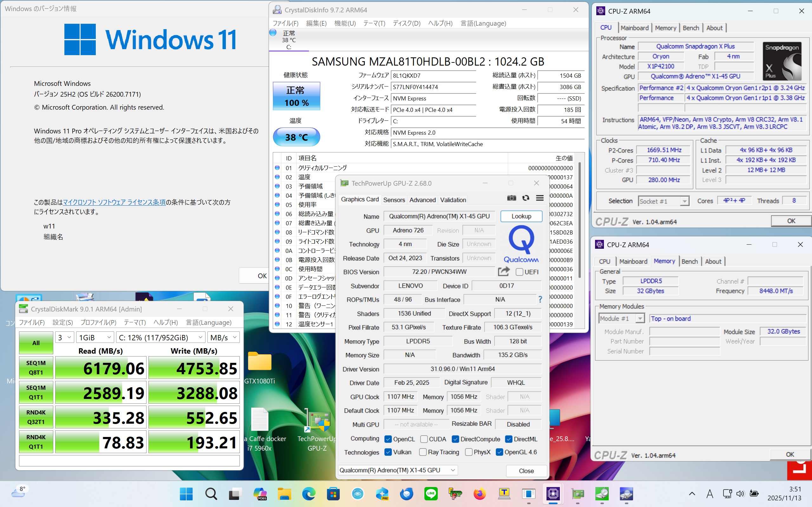Click GPU-Z screenshot camera icon
This screenshot has width=812, height=507.
click(511, 198)
